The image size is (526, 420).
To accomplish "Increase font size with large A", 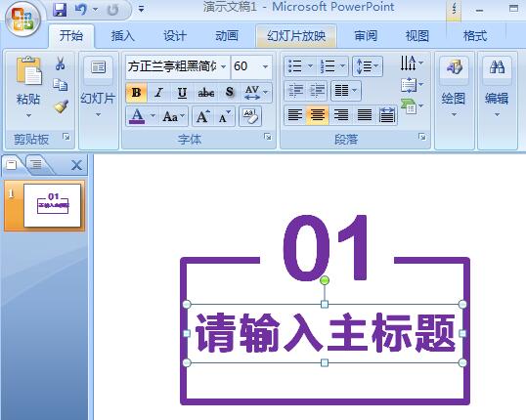I will 203,116.
